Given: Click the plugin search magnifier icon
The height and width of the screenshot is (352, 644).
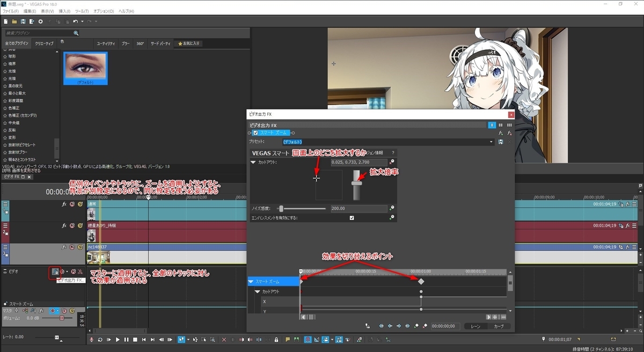Looking at the screenshot, I should click(x=76, y=33).
